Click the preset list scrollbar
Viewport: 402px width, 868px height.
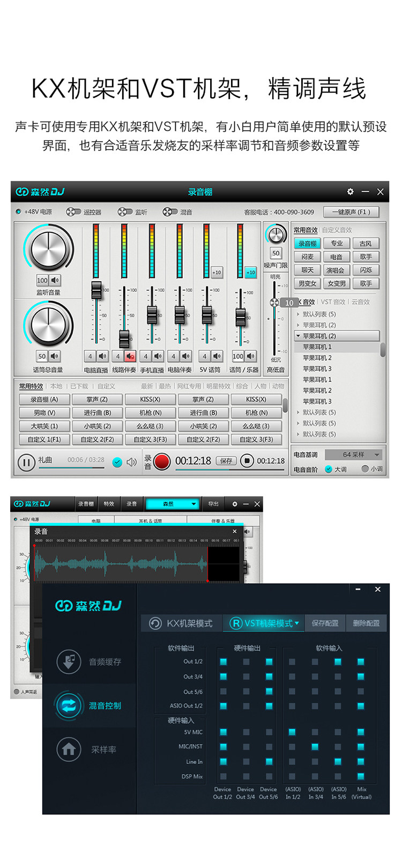point(383,350)
